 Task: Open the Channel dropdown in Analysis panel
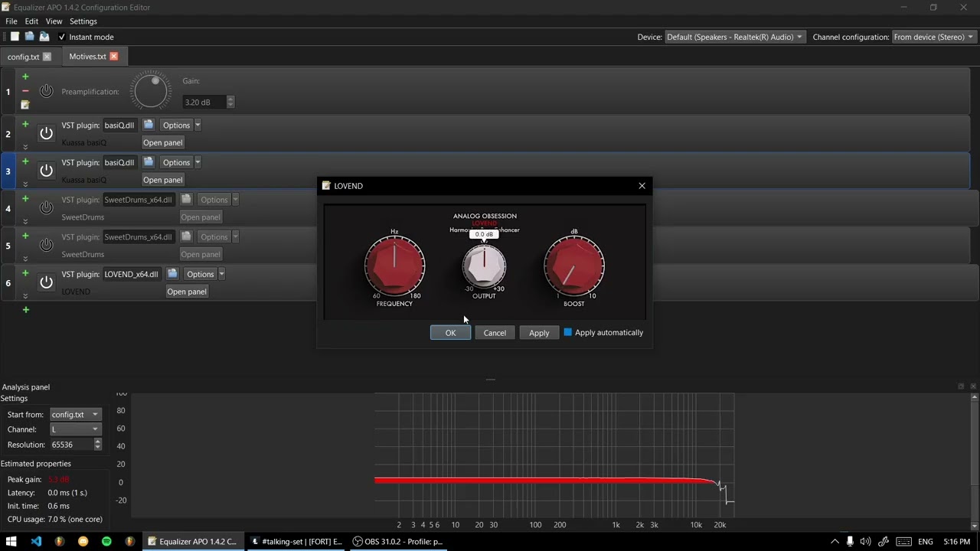point(75,429)
